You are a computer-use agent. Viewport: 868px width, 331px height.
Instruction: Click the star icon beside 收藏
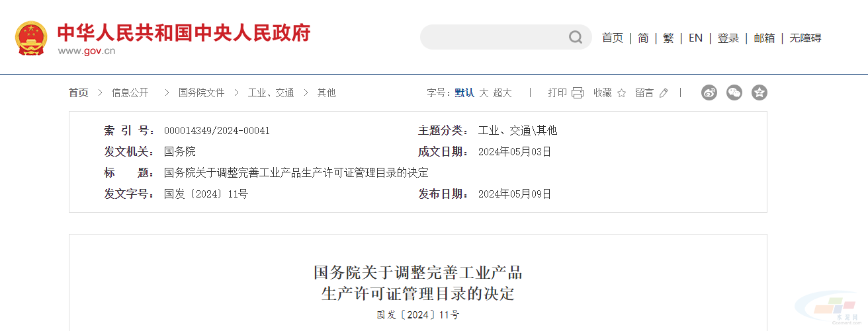(621, 93)
